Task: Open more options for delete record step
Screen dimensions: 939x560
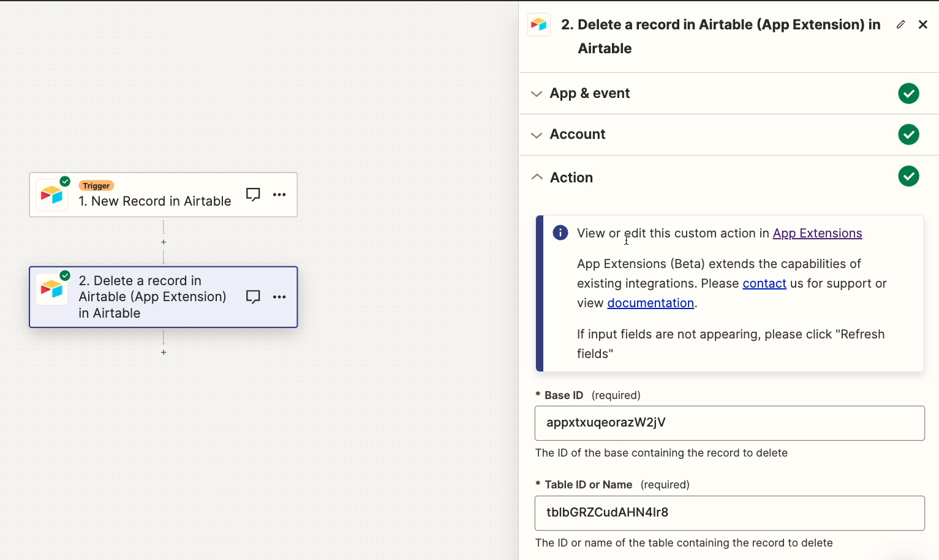Action: pos(279,297)
